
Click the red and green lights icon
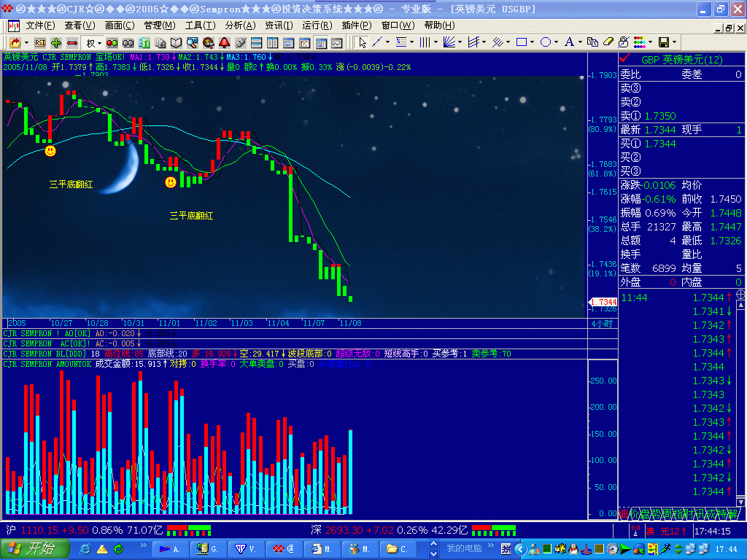click(112, 43)
